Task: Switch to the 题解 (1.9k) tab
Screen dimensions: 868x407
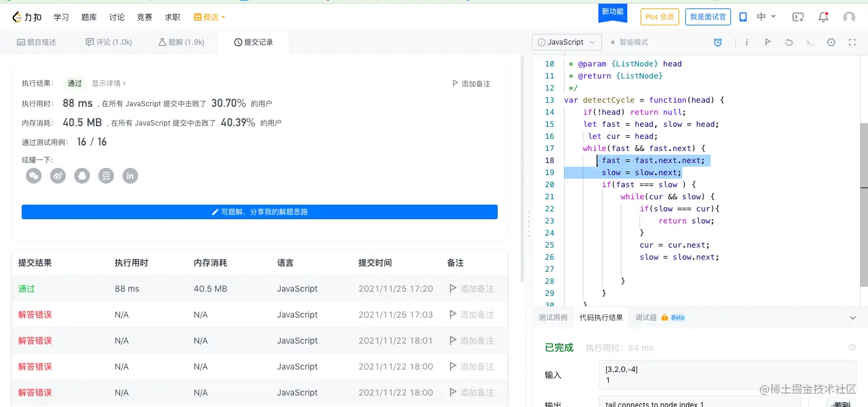Action: (182, 42)
